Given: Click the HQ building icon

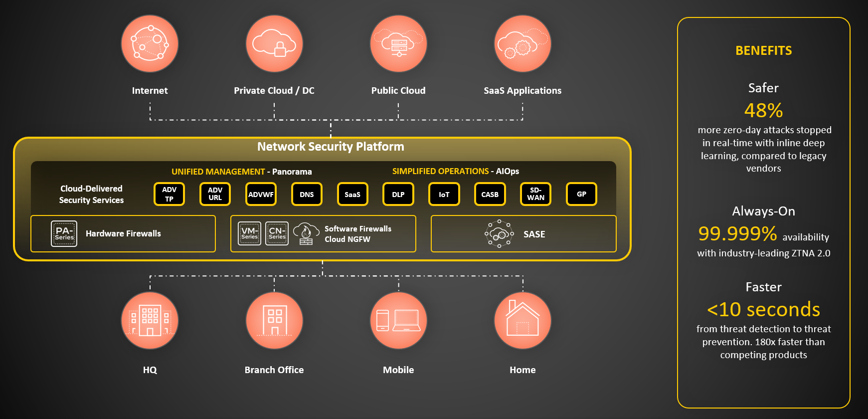Looking at the screenshot, I should (x=150, y=321).
